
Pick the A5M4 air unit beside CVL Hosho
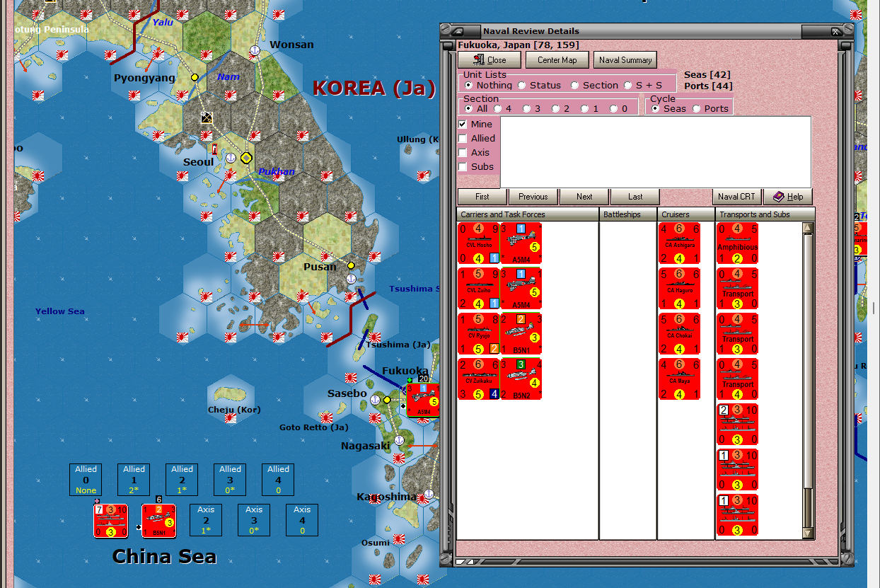point(521,243)
